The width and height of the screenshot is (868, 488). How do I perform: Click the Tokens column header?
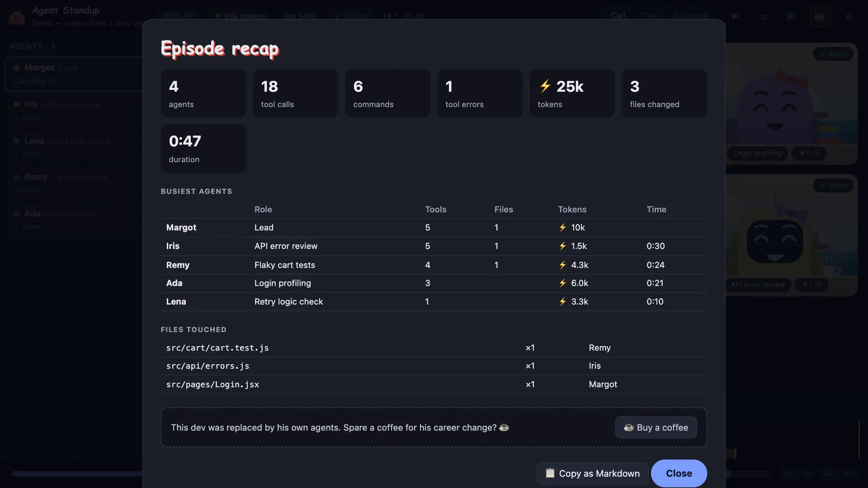tap(572, 209)
